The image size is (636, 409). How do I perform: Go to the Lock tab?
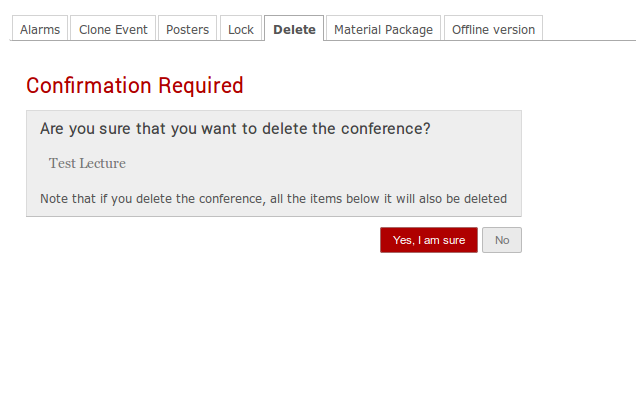coord(241,28)
